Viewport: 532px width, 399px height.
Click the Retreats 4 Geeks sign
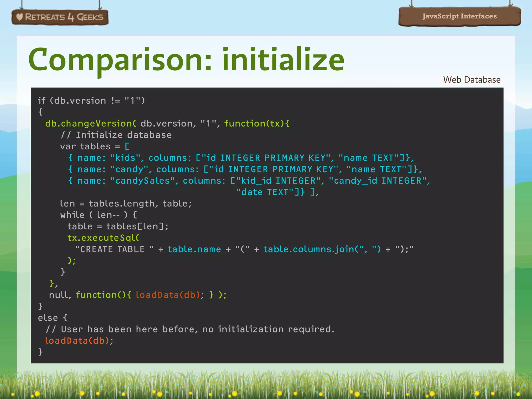[60, 17]
